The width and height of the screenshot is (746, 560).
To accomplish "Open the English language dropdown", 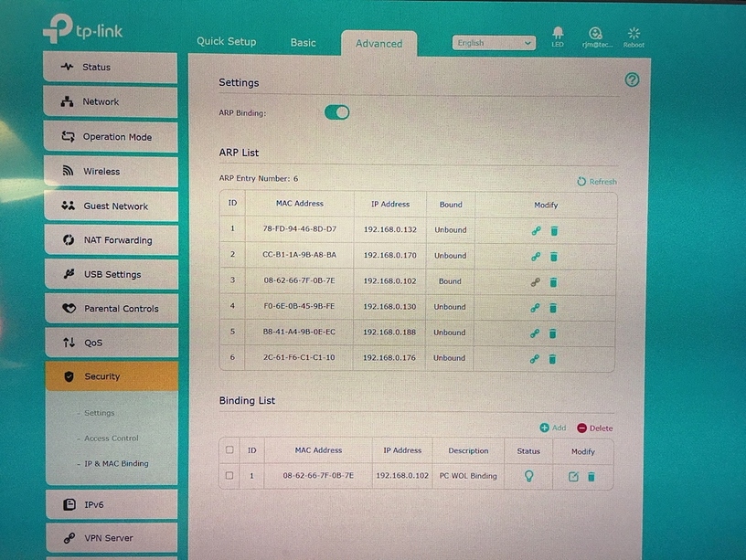I will (494, 43).
